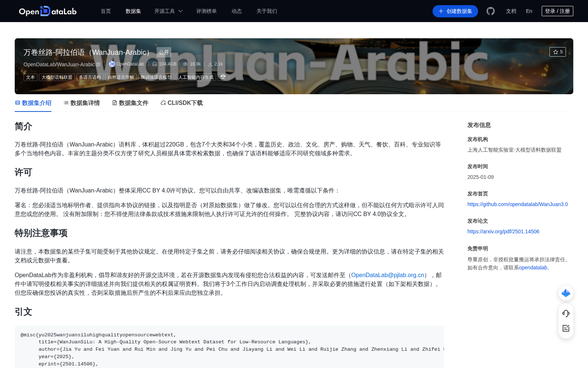Star the dataset using the star button

557,52
